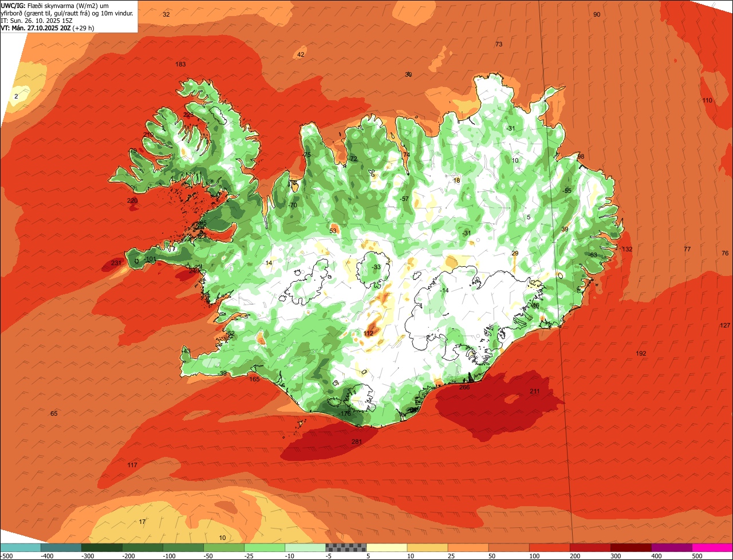
Task: Click the orange legend swatch between 25 and 50
Action: pos(467,547)
